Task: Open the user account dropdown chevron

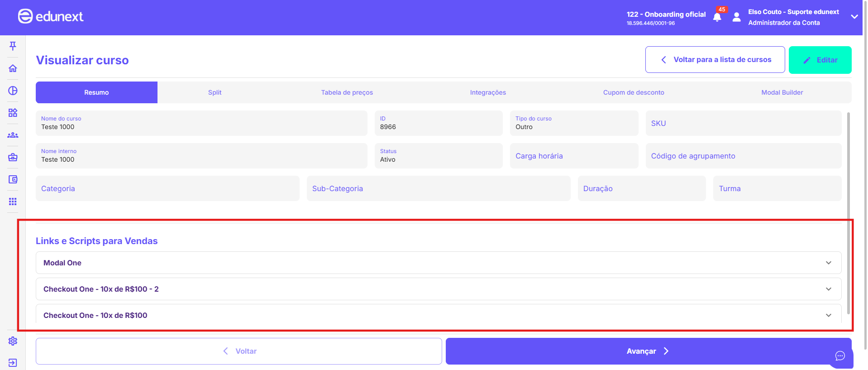Action: coord(854,17)
